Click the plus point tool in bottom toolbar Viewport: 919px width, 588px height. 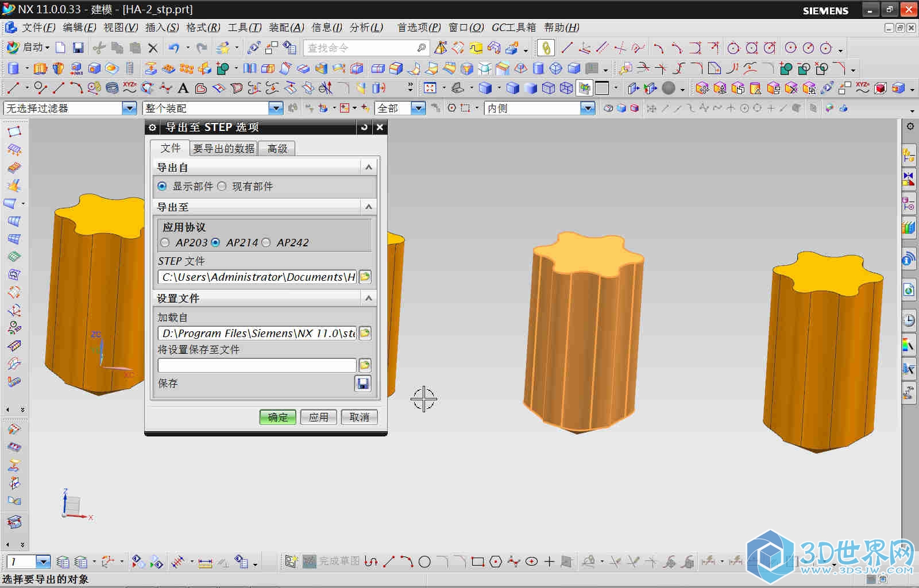coord(549,562)
